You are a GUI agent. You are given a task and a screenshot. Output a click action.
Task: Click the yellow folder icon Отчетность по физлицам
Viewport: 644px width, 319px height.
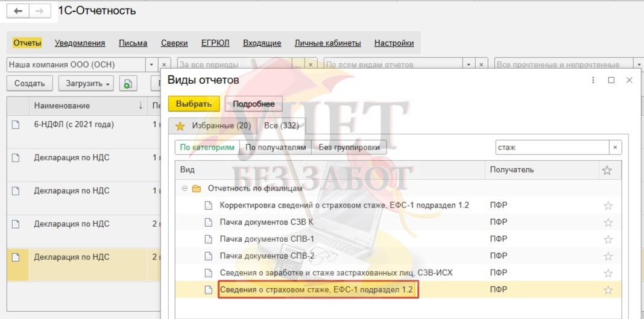[x=197, y=188]
